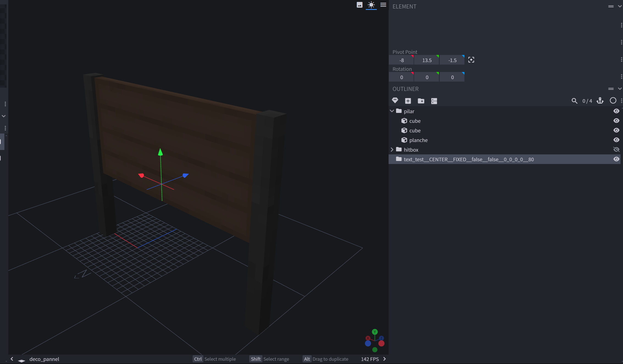Click the ELEMENT panel title

click(x=404, y=7)
